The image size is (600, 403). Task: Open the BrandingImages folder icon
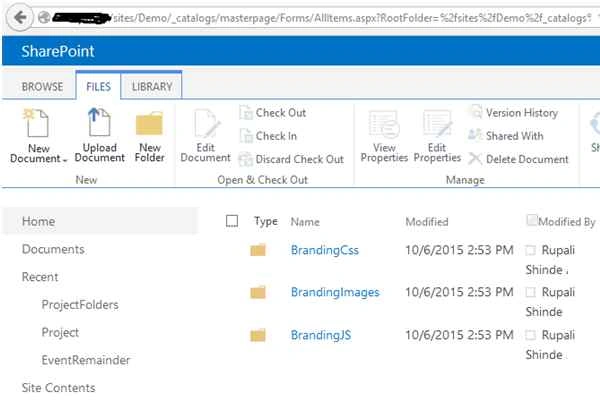pos(258,292)
